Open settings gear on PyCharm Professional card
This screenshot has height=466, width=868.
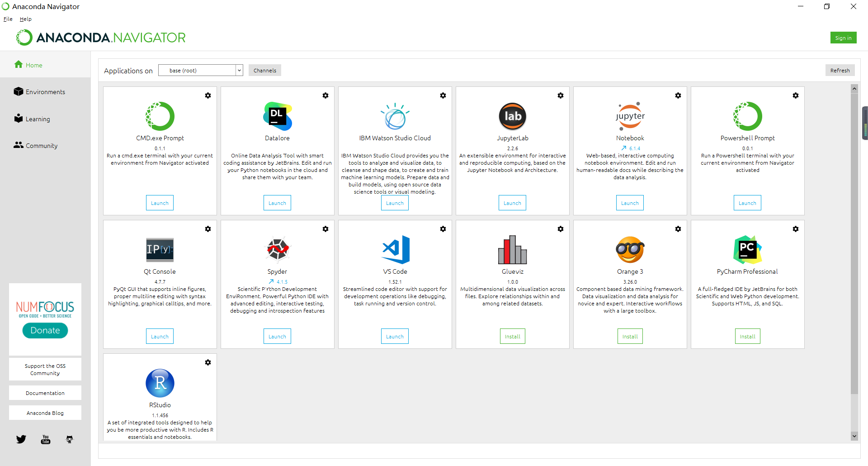pyautogui.click(x=796, y=229)
